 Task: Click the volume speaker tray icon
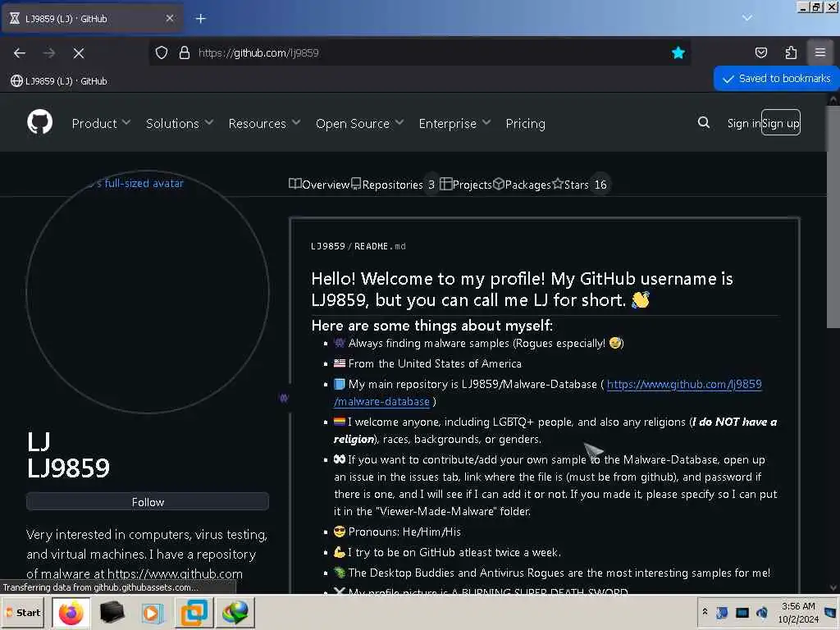[x=762, y=612]
